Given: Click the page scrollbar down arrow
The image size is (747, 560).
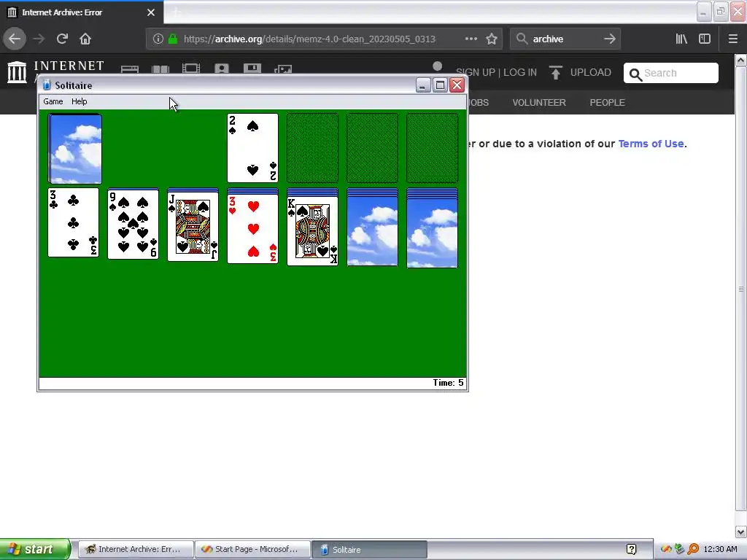Looking at the screenshot, I should click(x=741, y=532).
